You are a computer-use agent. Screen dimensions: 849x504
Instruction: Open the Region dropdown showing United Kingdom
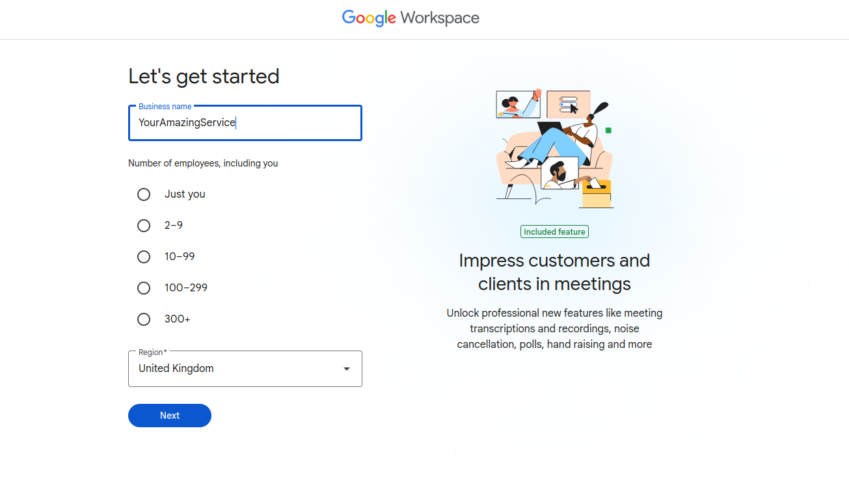point(245,369)
